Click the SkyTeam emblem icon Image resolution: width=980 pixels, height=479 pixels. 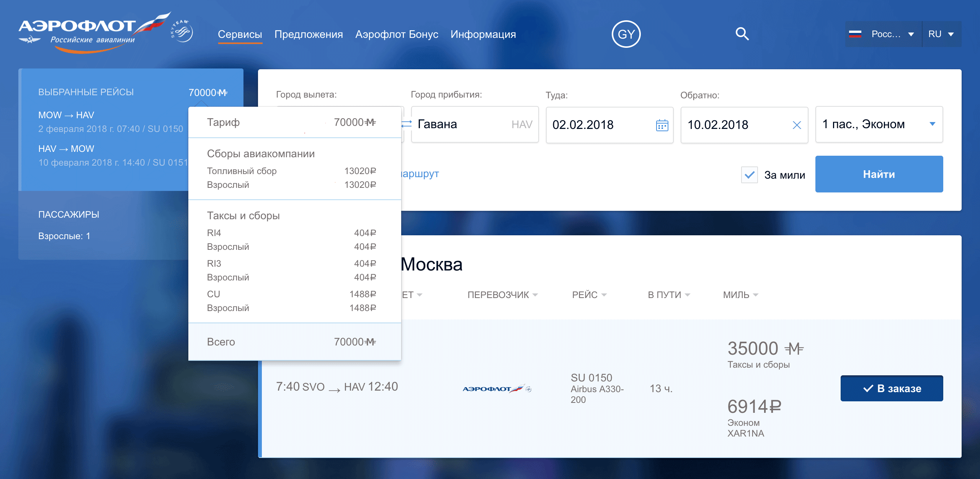coord(182,31)
